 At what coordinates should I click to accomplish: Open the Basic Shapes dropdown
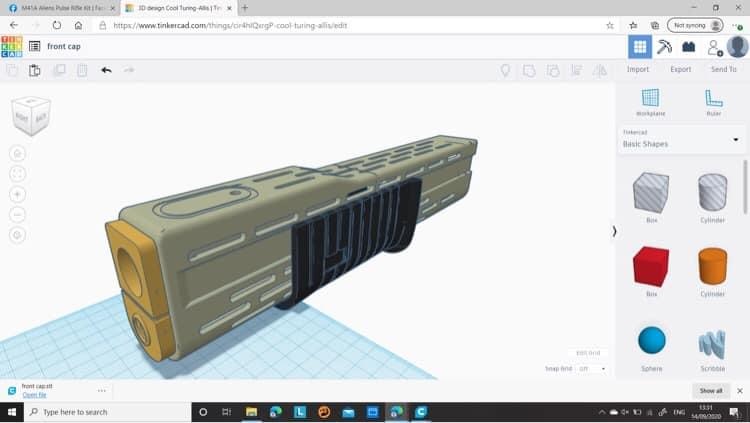[x=681, y=139]
